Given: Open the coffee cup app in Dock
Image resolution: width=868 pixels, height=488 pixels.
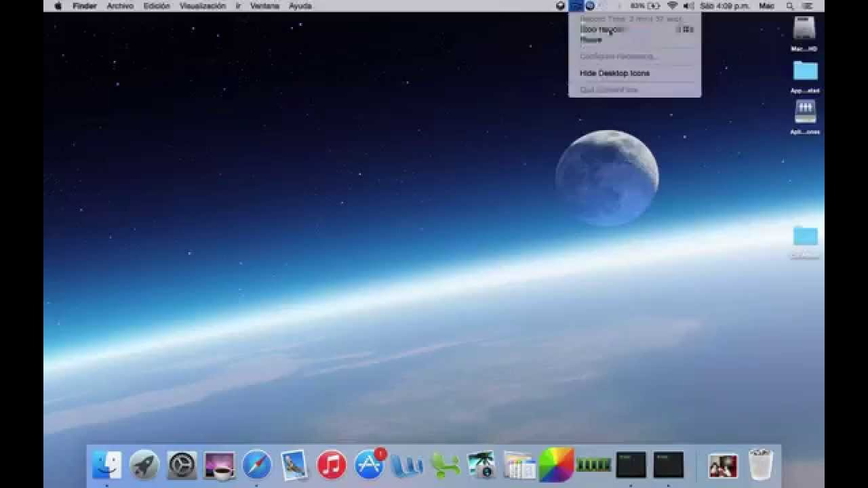Looking at the screenshot, I should coord(219,465).
